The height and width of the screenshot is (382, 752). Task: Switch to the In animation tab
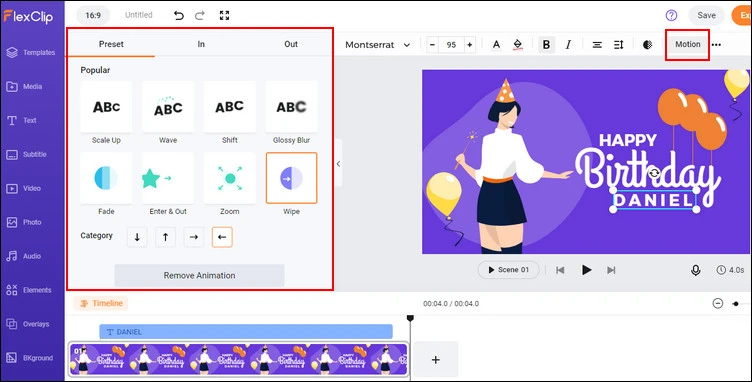click(x=201, y=44)
